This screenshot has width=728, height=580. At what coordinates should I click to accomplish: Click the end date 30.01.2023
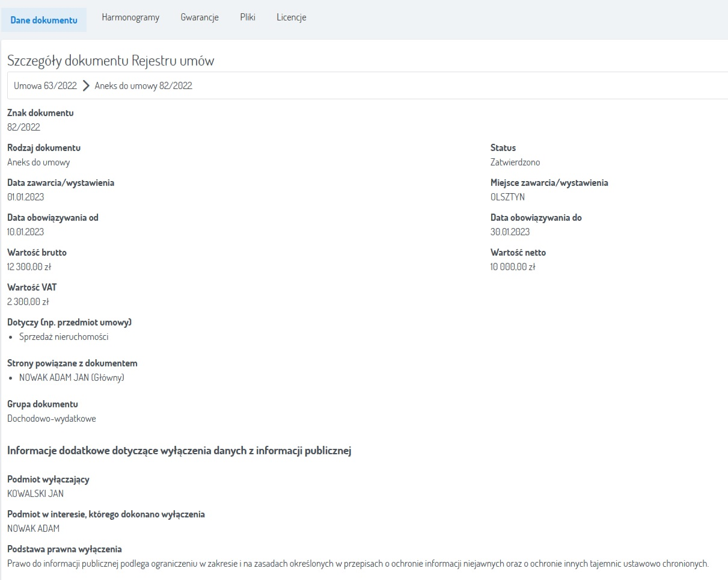point(510,232)
